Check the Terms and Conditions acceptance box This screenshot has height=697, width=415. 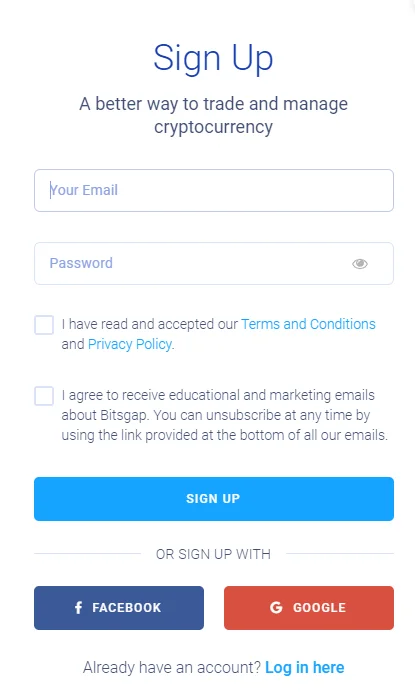[x=44, y=325]
